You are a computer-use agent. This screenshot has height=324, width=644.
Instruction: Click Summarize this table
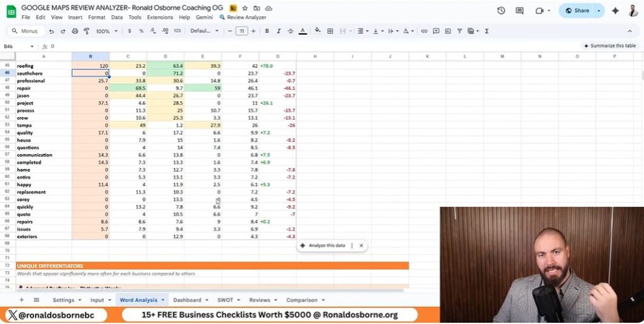[610, 46]
